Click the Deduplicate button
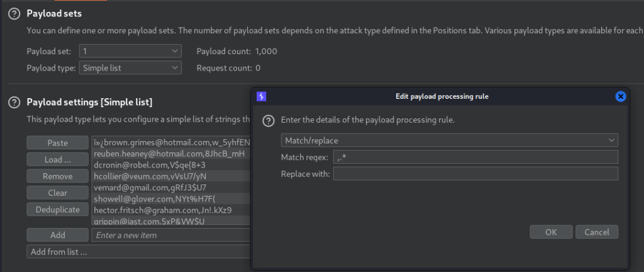 pos(57,210)
